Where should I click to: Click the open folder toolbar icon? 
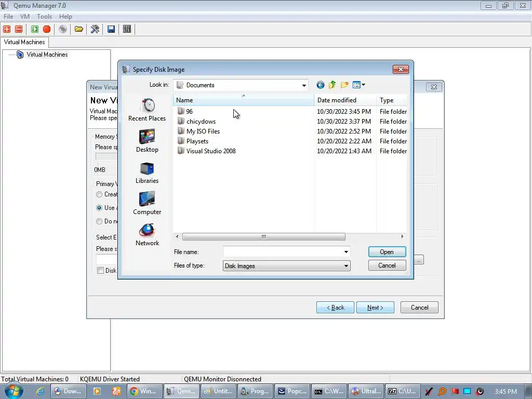(x=79, y=29)
